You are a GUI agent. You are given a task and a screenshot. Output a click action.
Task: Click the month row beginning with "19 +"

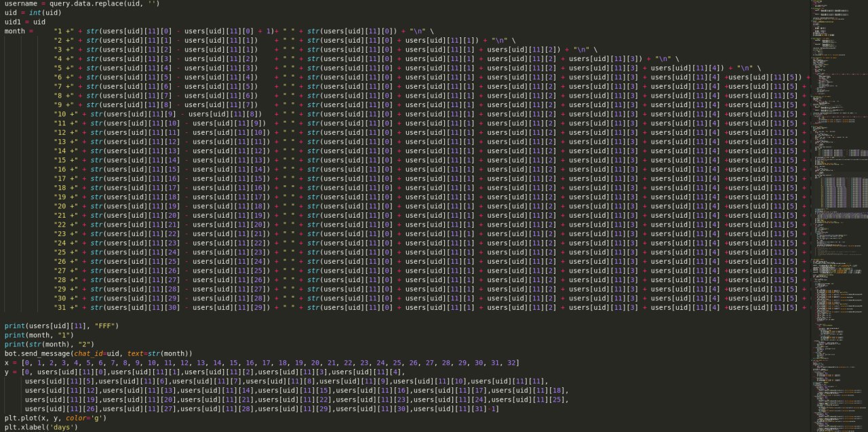[x=431, y=197]
